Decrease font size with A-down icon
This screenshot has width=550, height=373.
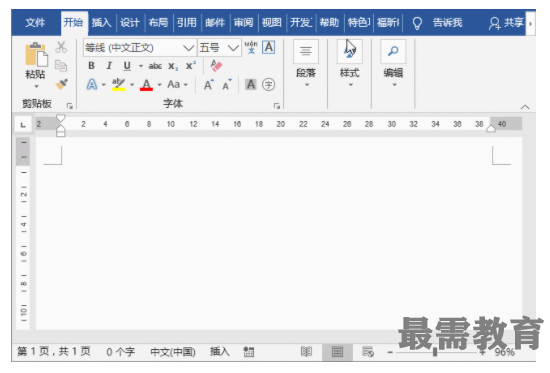click(x=227, y=85)
